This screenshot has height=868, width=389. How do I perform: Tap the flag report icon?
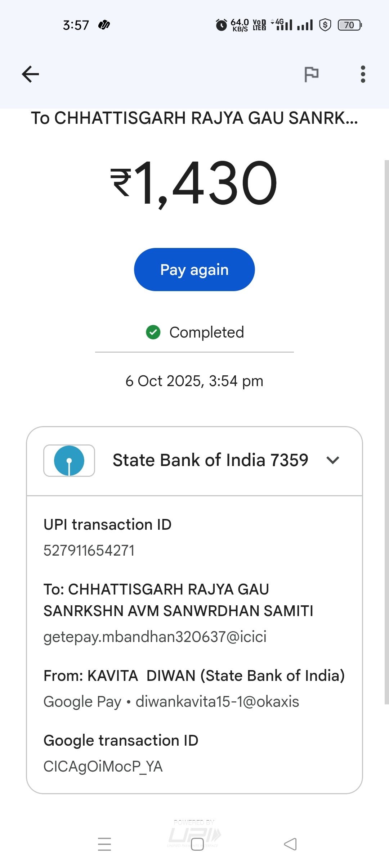click(x=311, y=74)
